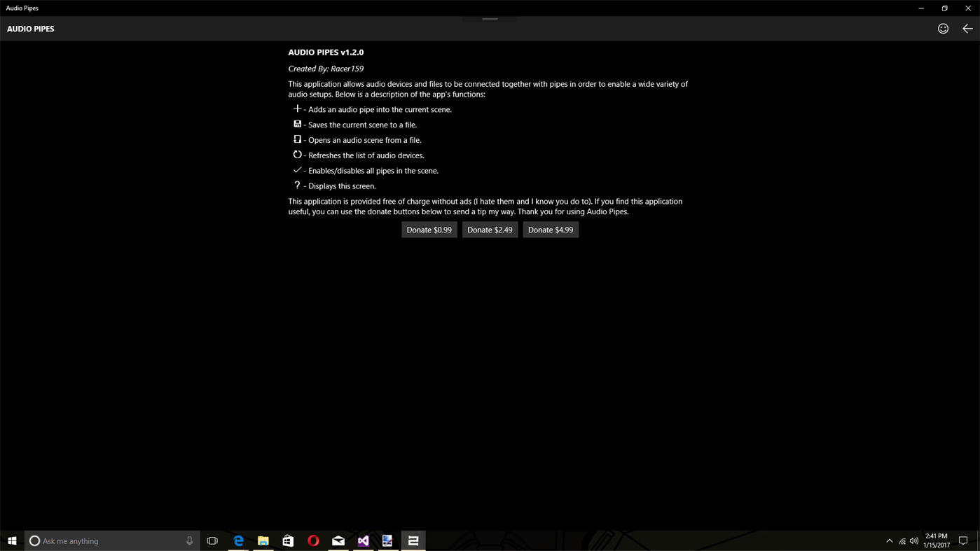Open the Start menu
Image resolution: width=980 pixels, height=551 pixels.
[x=11, y=540]
